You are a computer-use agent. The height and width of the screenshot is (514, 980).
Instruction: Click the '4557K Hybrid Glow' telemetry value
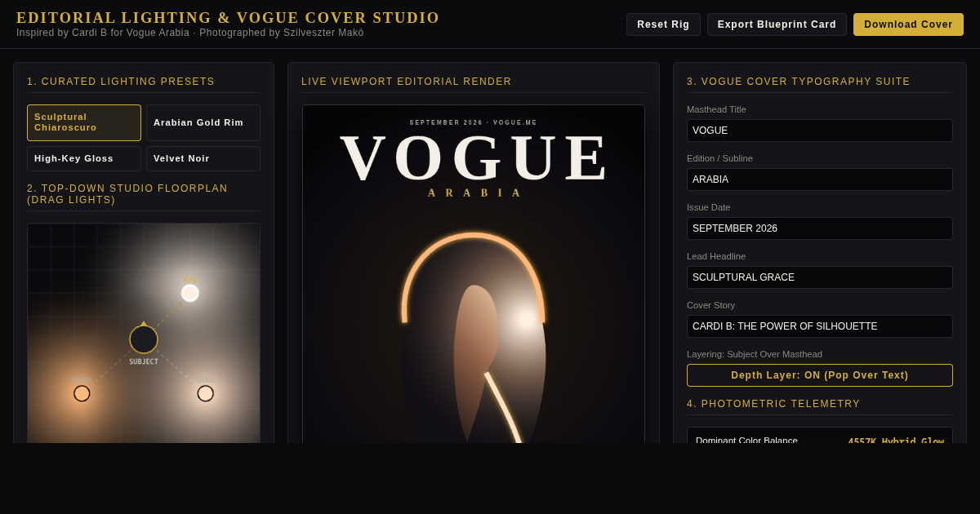(896, 441)
